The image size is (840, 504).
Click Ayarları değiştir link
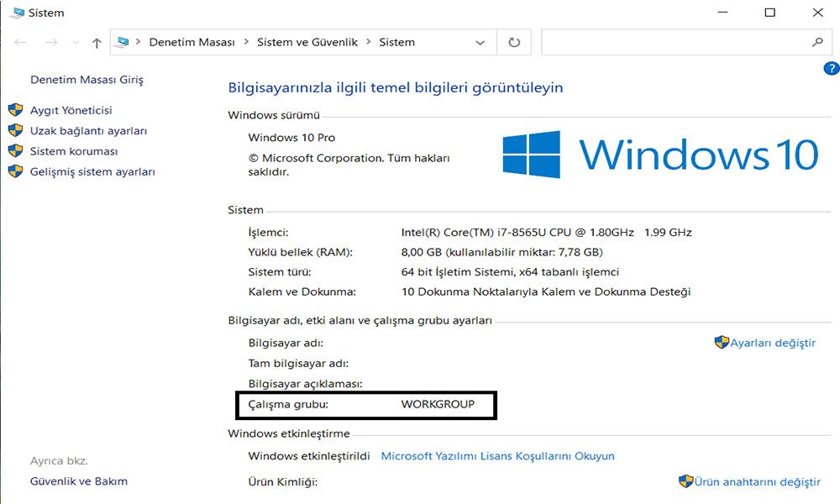[x=773, y=343]
